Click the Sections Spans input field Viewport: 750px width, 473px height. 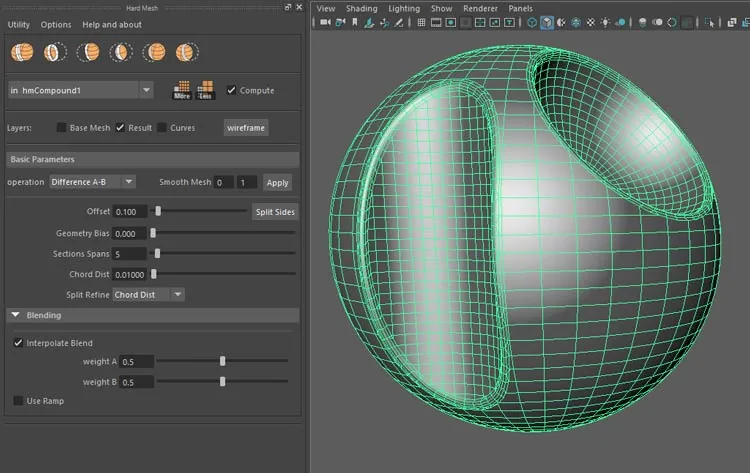point(129,254)
